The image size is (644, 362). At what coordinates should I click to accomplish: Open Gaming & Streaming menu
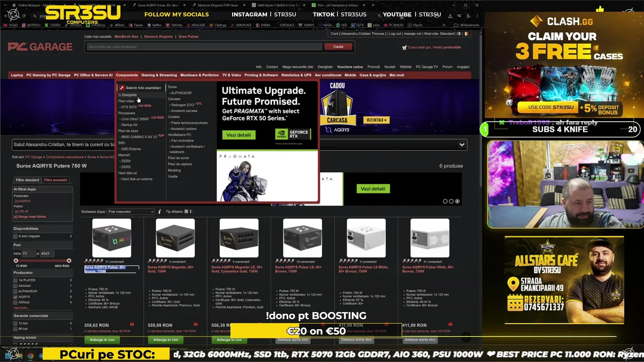point(159,75)
